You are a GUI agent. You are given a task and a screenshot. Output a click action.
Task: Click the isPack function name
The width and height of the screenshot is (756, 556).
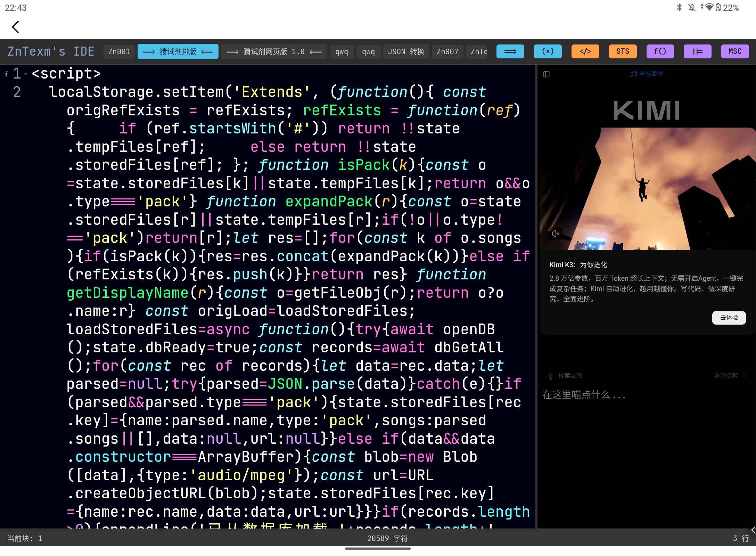coord(364,165)
